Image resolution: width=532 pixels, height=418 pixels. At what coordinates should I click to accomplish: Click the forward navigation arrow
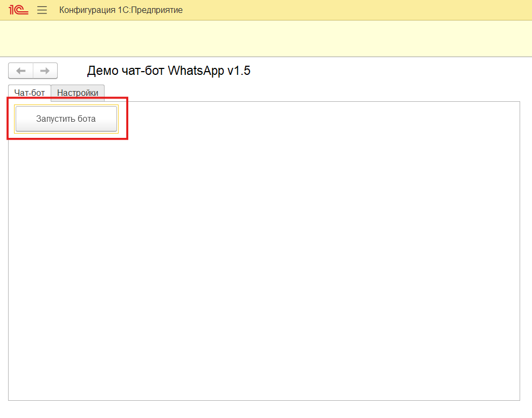point(45,71)
